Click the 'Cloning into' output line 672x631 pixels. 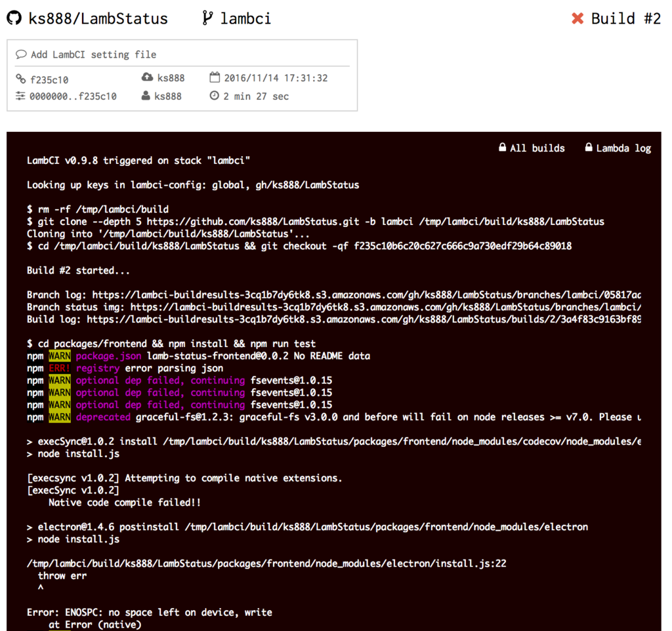tap(168, 234)
